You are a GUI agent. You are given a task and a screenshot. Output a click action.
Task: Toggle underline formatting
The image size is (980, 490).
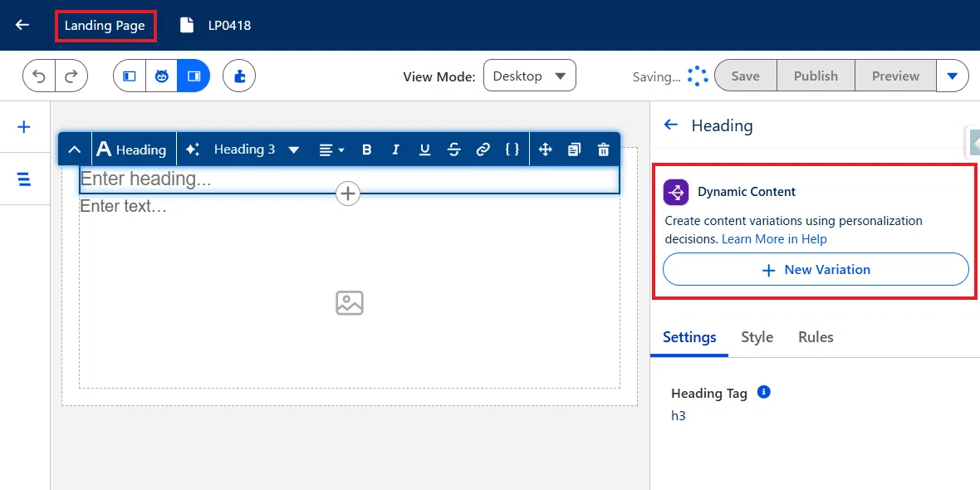tap(425, 149)
